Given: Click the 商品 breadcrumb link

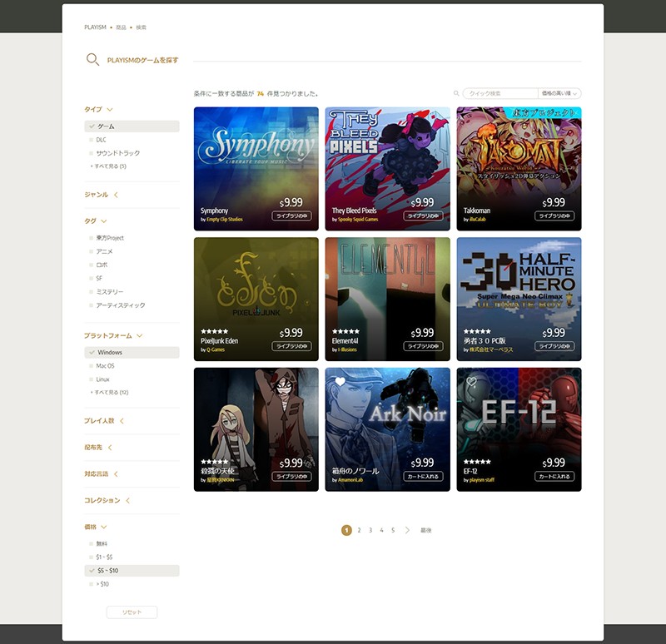Looking at the screenshot, I should pos(121,27).
